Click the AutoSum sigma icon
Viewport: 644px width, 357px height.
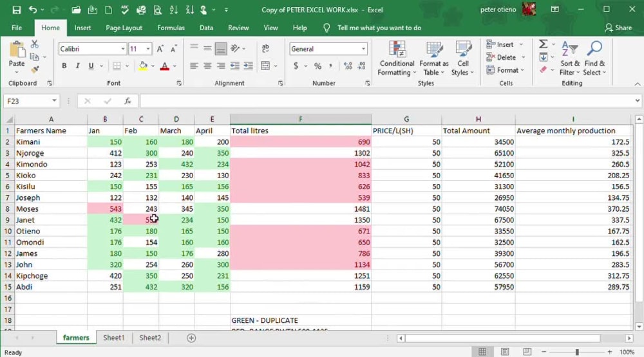(543, 44)
